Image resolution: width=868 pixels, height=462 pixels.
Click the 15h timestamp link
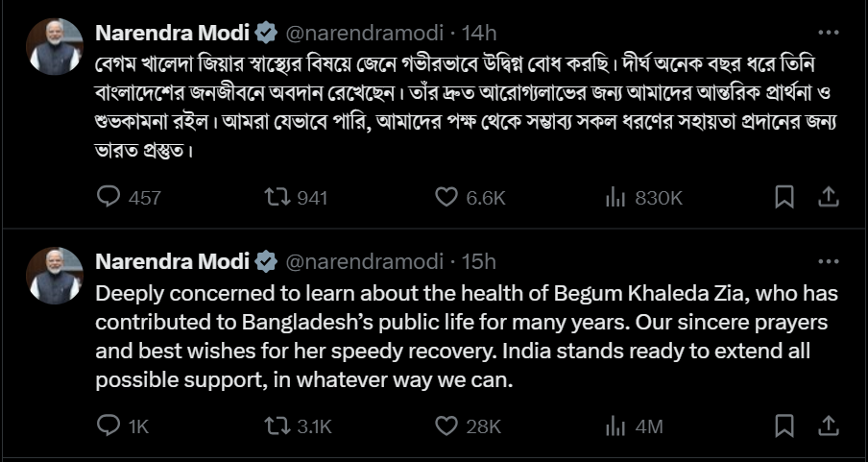pyautogui.click(x=479, y=261)
